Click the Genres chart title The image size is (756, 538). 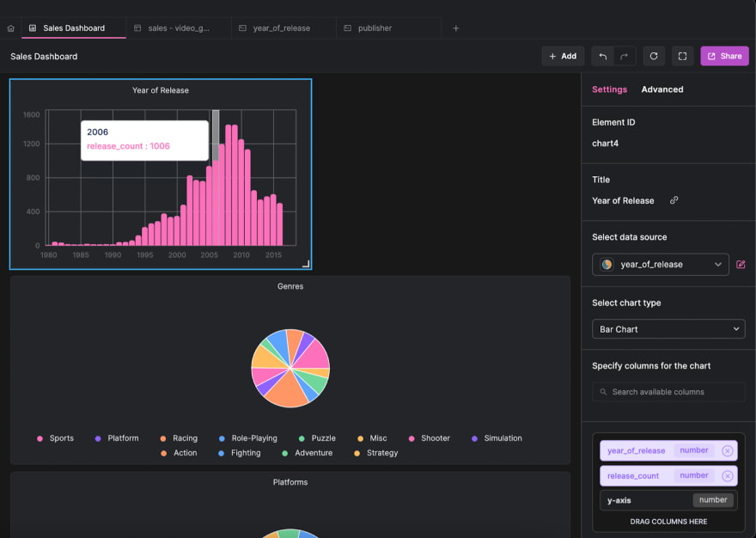[290, 286]
